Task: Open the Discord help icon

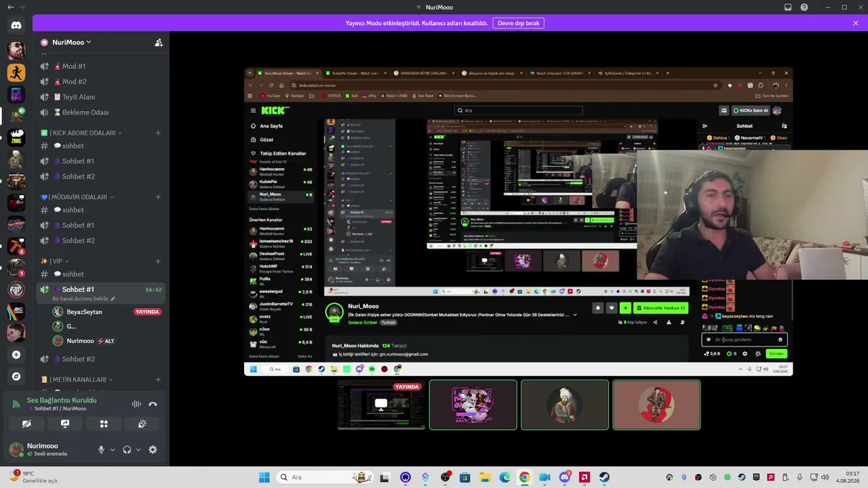Action: (804, 7)
